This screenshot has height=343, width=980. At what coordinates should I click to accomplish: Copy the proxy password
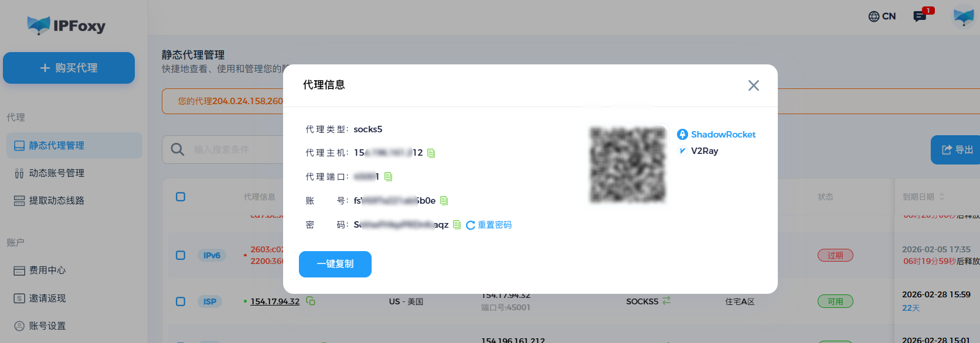pos(457,225)
